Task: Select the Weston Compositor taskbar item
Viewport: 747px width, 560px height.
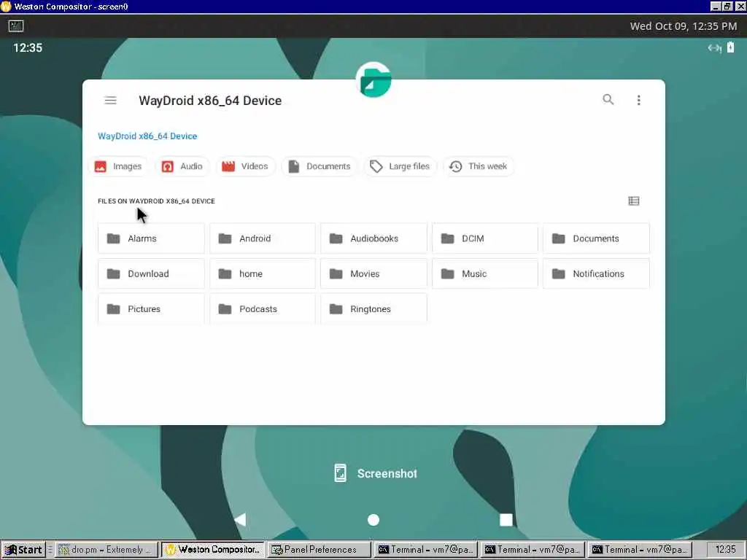Action: (x=213, y=550)
